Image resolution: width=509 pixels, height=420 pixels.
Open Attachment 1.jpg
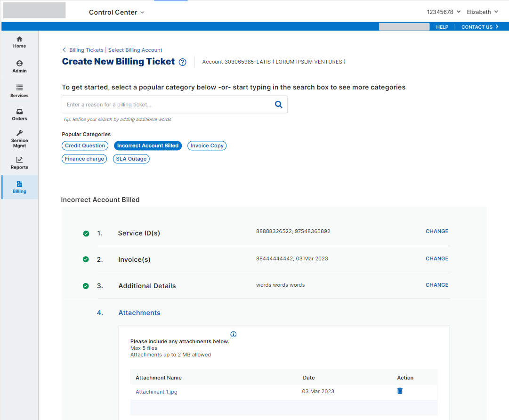[x=156, y=391]
